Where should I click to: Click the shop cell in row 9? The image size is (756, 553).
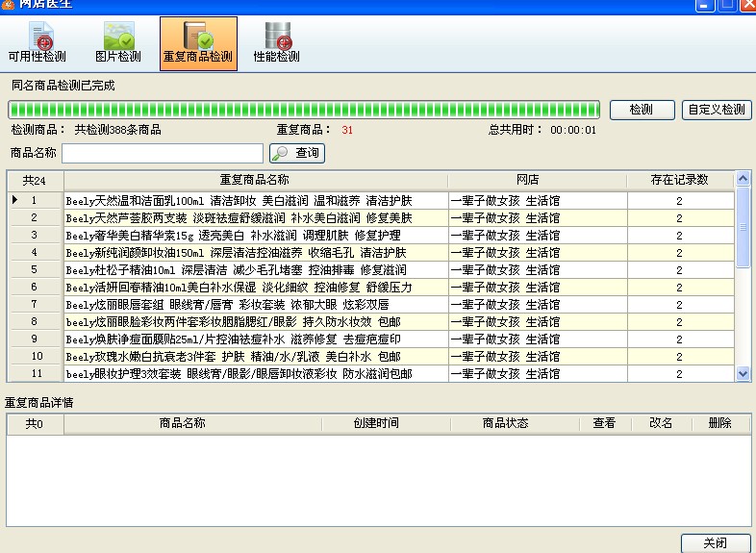pos(537,339)
